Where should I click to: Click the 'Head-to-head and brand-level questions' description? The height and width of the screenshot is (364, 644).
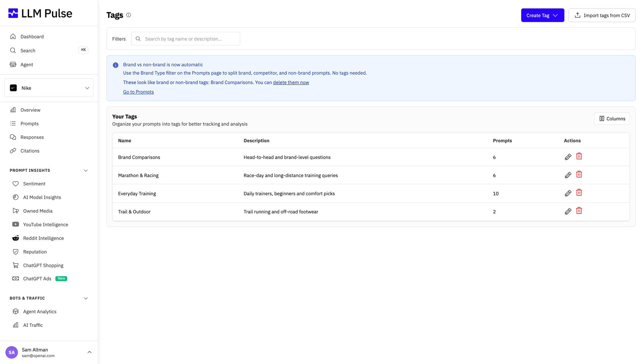tap(287, 157)
